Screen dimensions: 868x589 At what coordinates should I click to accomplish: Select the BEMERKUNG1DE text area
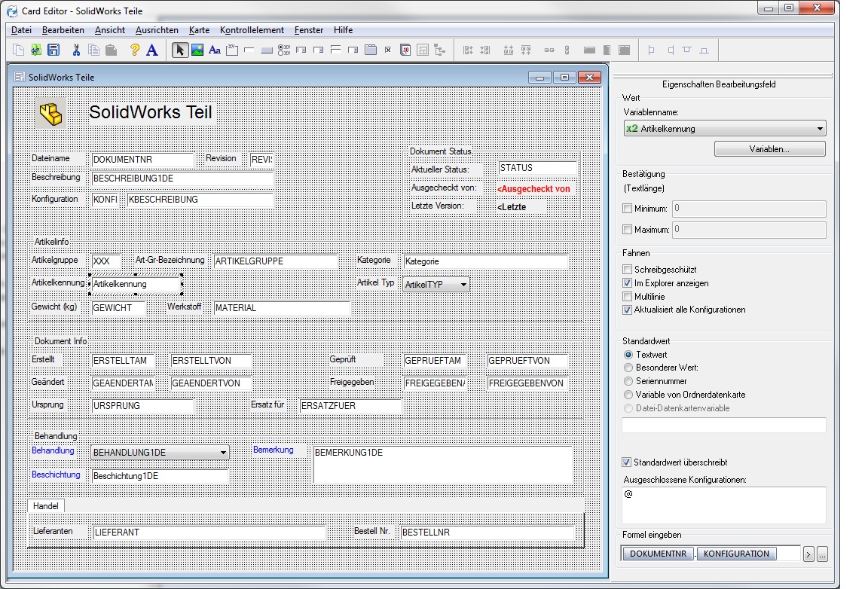443,465
